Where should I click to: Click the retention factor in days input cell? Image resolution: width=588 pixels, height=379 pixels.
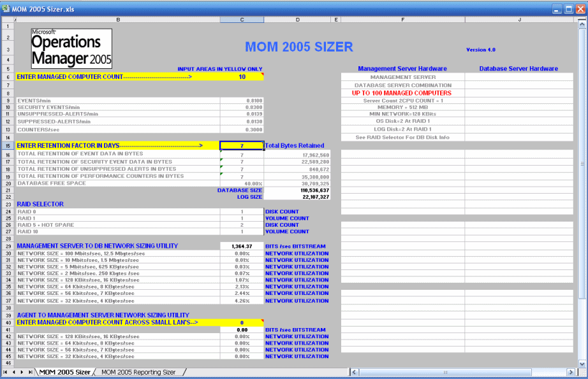242,146
